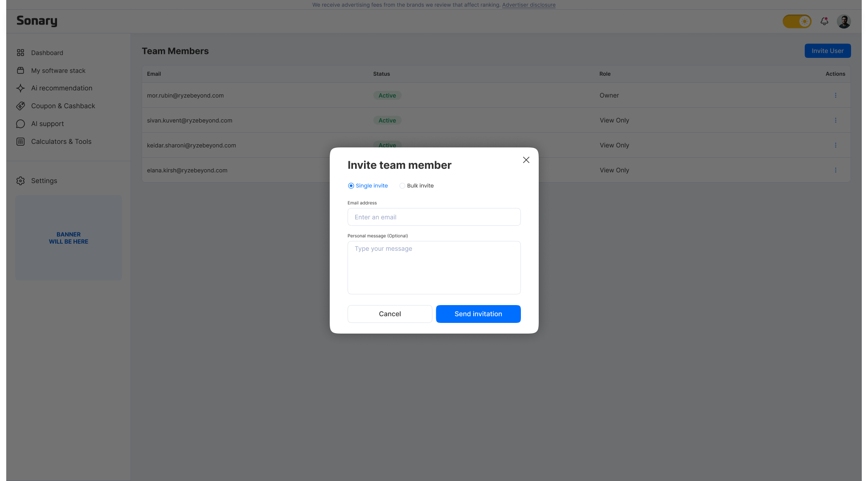Open actions menu for sivan.kuvent@ryzebeyond.com
Viewport: 868px width, 481px height.
point(835,120)
